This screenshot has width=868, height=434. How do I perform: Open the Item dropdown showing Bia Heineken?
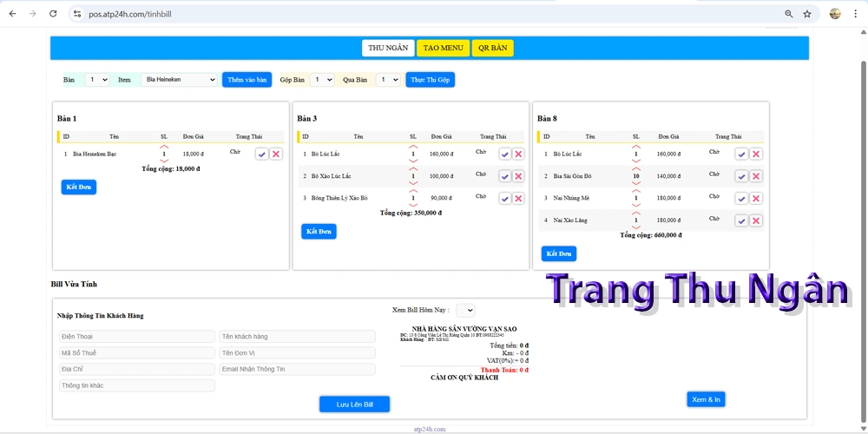(x=179, y=80)
